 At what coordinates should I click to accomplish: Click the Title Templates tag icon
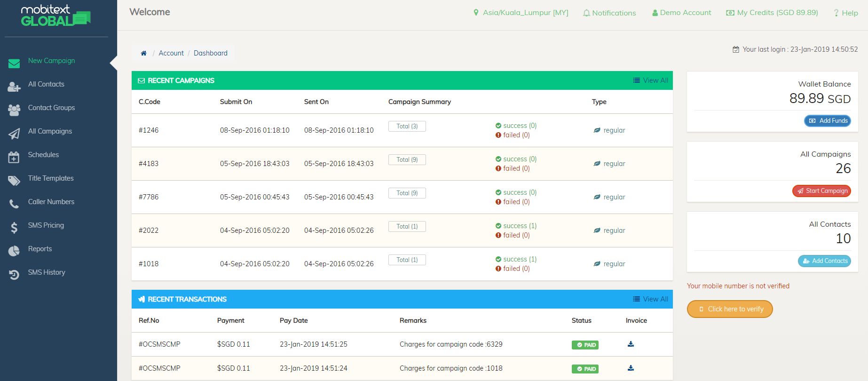tap(14, 181)
